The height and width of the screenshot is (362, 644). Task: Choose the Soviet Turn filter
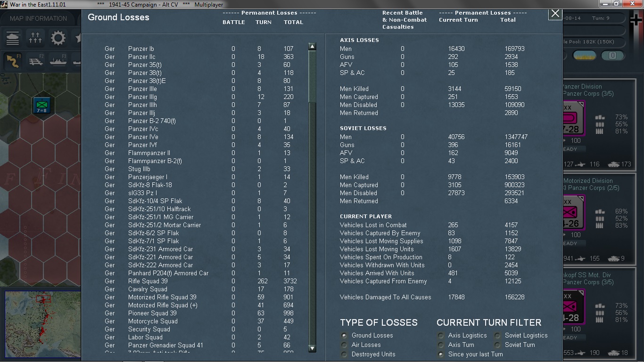(x=498, y=345)
